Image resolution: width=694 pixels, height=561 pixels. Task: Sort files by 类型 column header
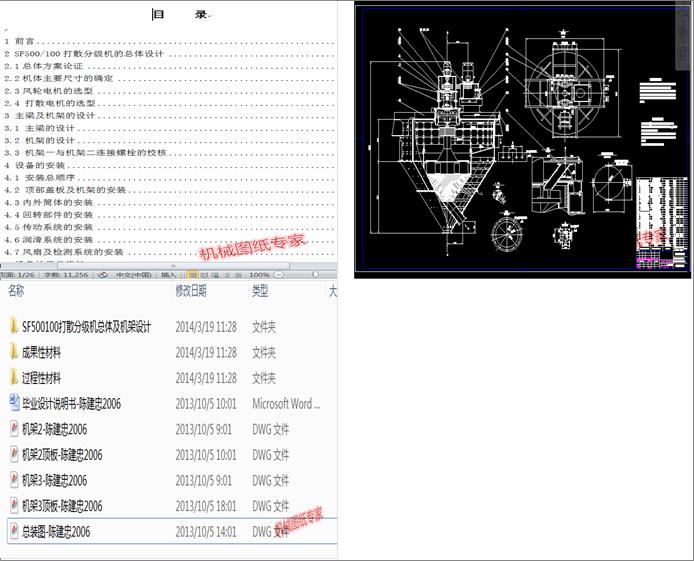coord(260,291)
